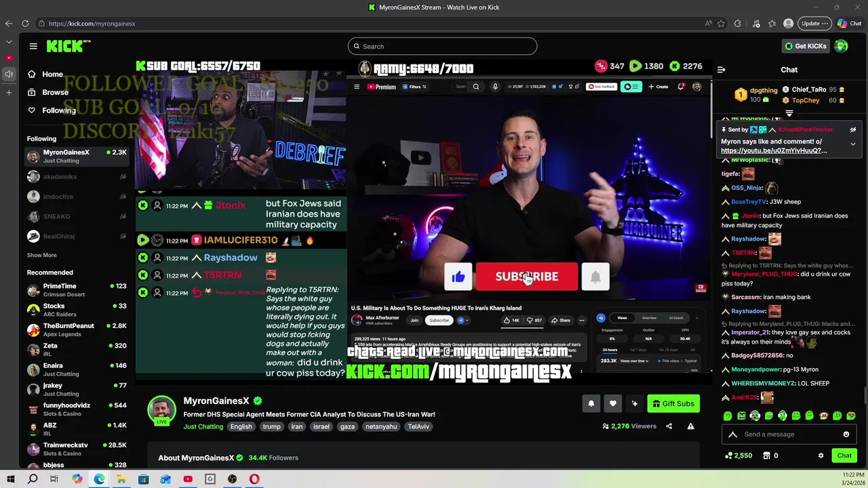Go back with browser back arrow
Image resolution: width=868 pixels, height=488 pixels.
pyautogui.click(x=9, y=23)
